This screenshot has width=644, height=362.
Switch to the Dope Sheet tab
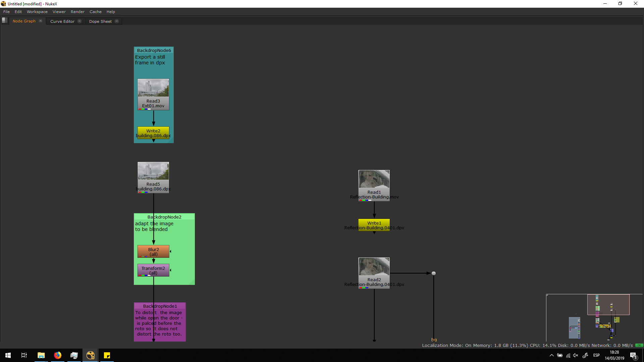pyautogui.click(x=100, y=21)
